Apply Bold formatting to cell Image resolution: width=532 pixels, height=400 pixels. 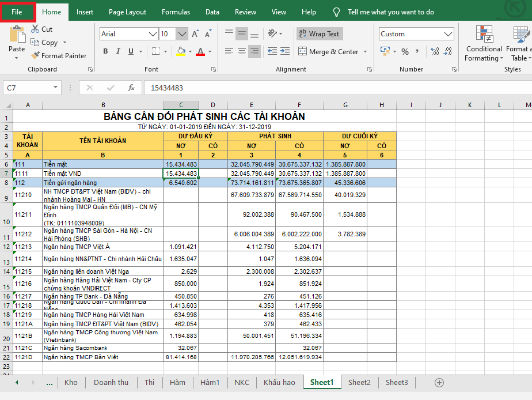tap(105, 52)
